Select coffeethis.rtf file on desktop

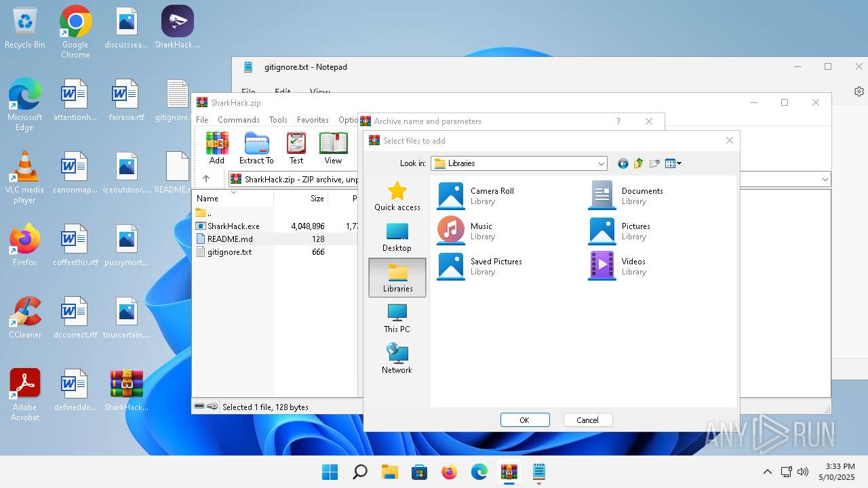(75, 245)
